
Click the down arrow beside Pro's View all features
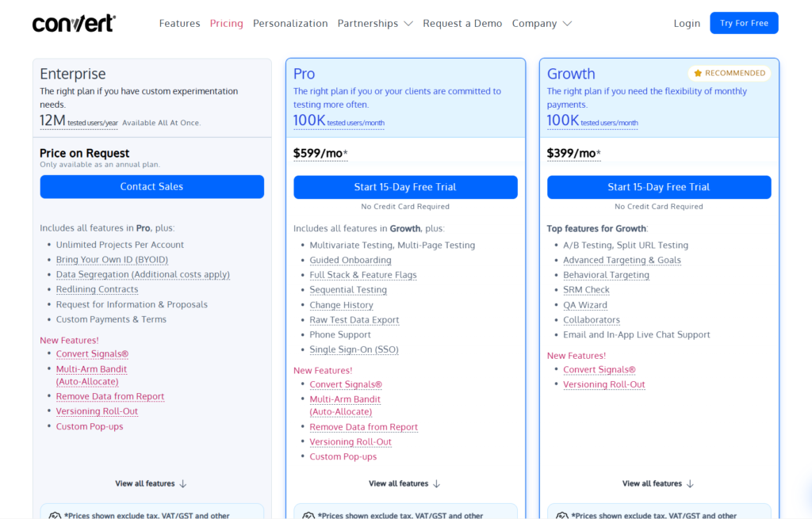tap(439, 483)
